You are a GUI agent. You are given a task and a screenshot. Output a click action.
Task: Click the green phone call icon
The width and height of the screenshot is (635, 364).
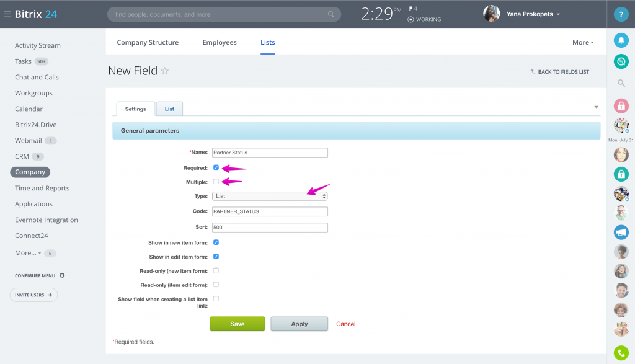(x=621, y=353)
